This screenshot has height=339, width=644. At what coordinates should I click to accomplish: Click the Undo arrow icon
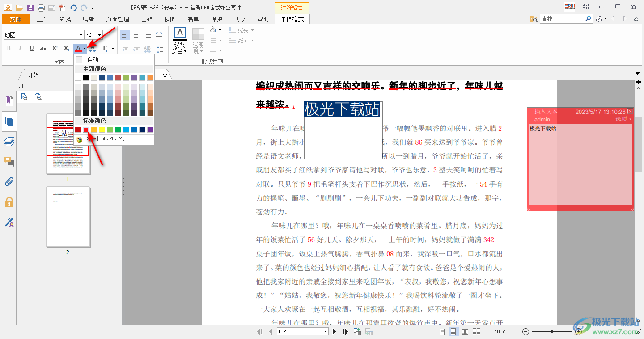(x=73, y=8)
